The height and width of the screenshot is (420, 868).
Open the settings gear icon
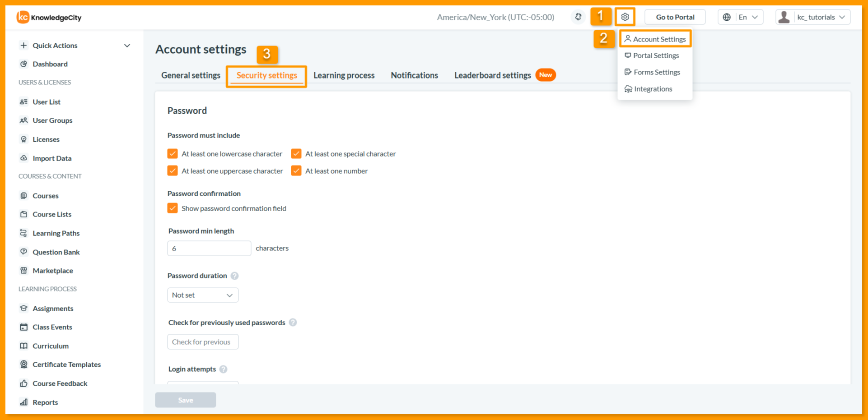click(x=625, y=17)
